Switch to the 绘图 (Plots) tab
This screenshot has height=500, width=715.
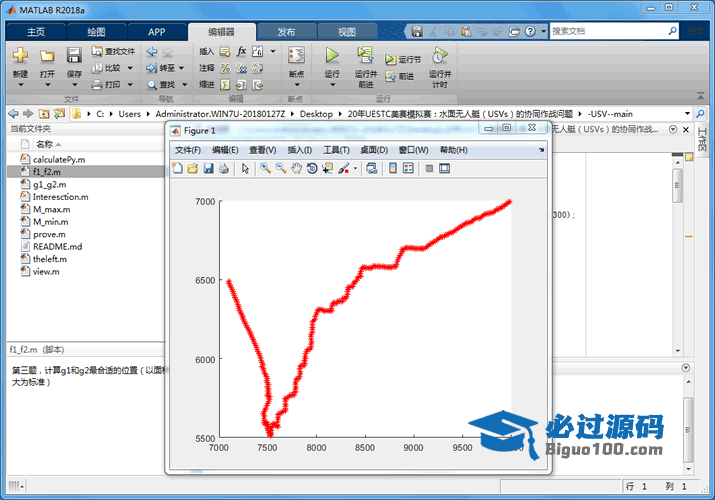click(x=96, y=32)
